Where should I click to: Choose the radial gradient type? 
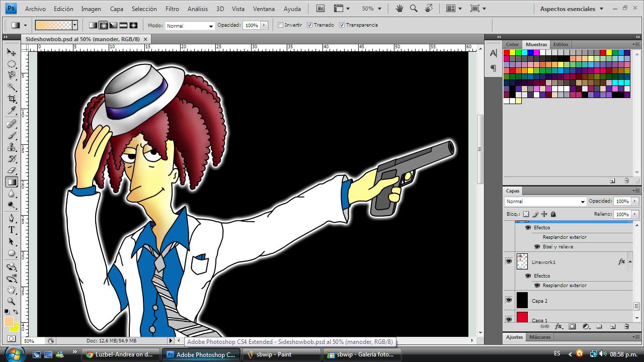[x=103, y=25]
